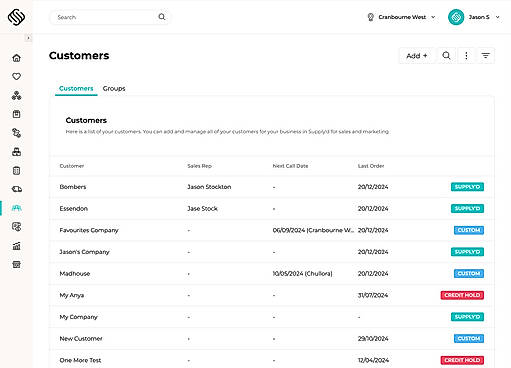
Task: Open the storefront icon in sidebar
Action: pyautogui.click(x=16, y=264)
